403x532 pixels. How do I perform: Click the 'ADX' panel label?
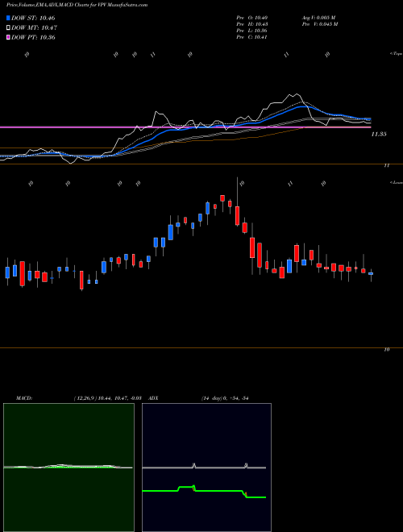(x=153, y=398)
